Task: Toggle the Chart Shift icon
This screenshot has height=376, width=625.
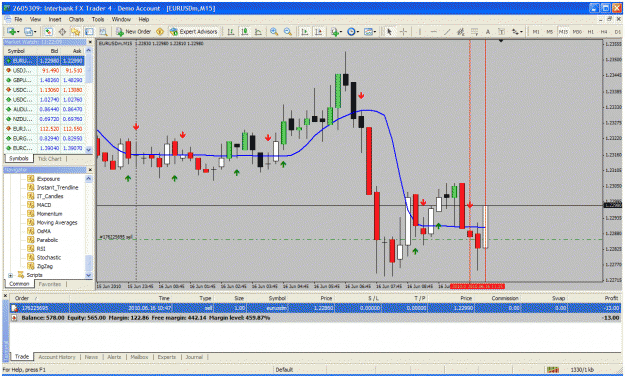Action: [318, 31]
